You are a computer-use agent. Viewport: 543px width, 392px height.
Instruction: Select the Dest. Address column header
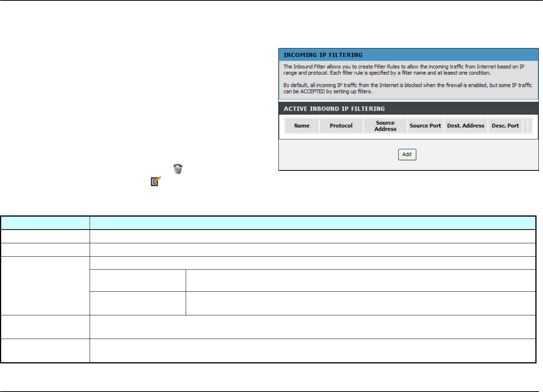pyautogui.click(x=466, y=126)
